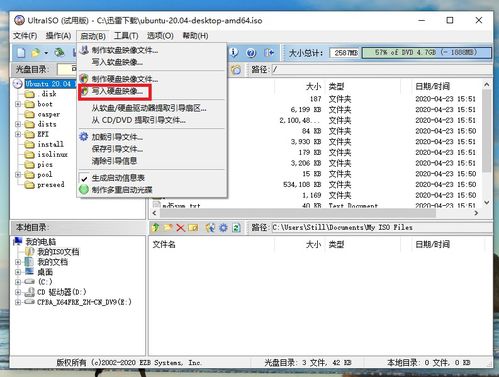This screenshot has width=499, height=377.
Task: Expand the boot folder in the disc tree
Action: click(18, 104)
